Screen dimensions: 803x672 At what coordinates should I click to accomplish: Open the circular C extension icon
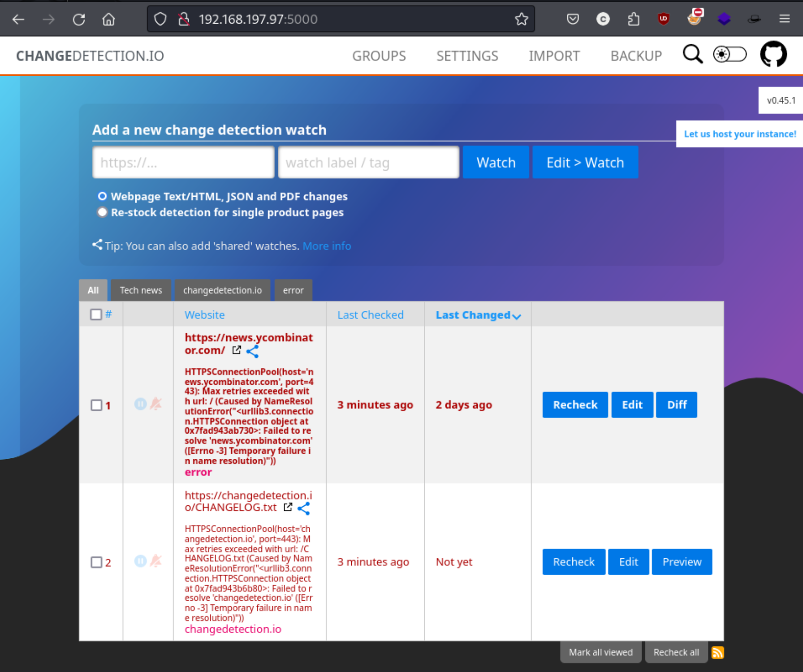603,19
